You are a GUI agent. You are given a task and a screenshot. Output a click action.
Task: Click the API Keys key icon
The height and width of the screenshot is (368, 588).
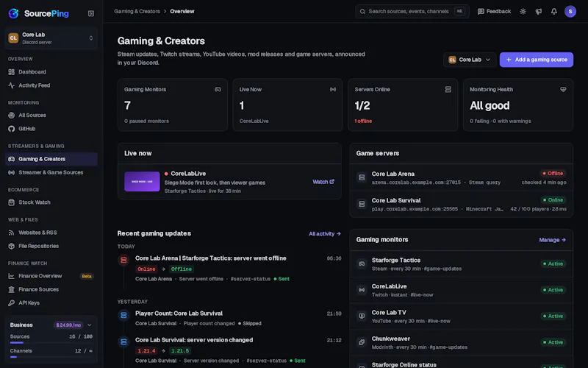tap(11, 302)
